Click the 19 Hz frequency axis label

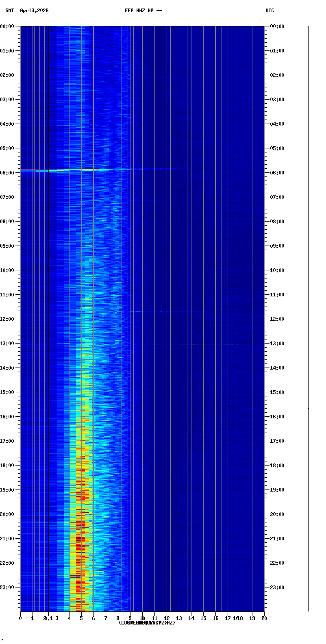252,618
